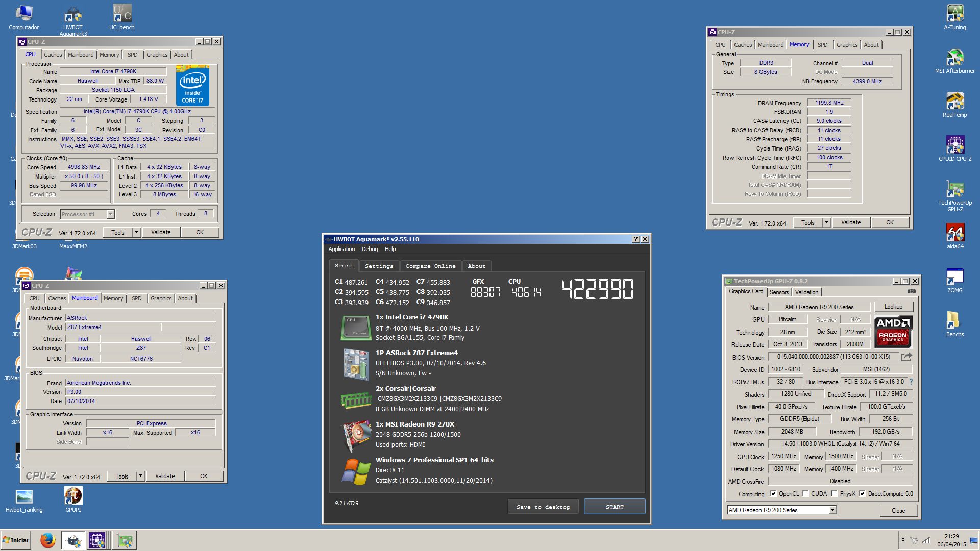
Task: Open the Application menu in Aquamark
Action: click(341, 249)
